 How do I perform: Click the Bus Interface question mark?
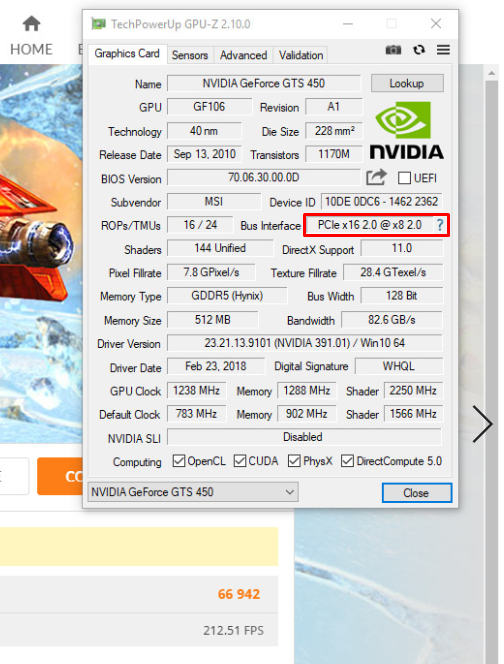[x=440, y=225]
